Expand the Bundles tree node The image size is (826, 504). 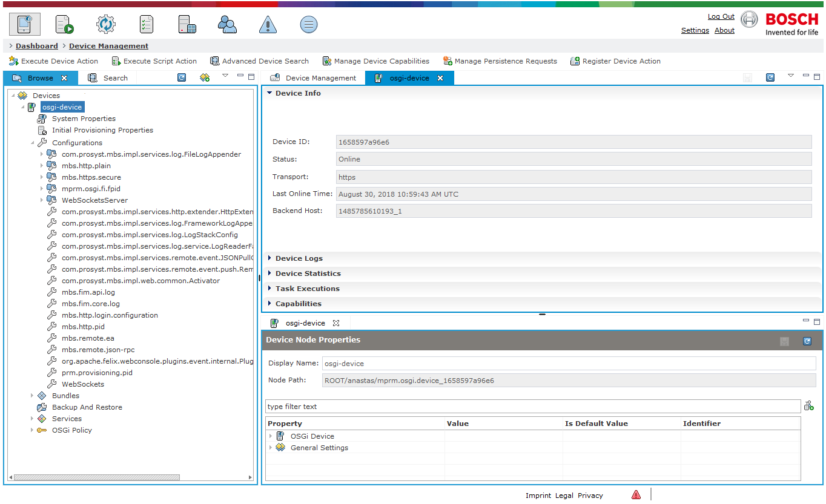pyautogui.click(x=32, y=396)
